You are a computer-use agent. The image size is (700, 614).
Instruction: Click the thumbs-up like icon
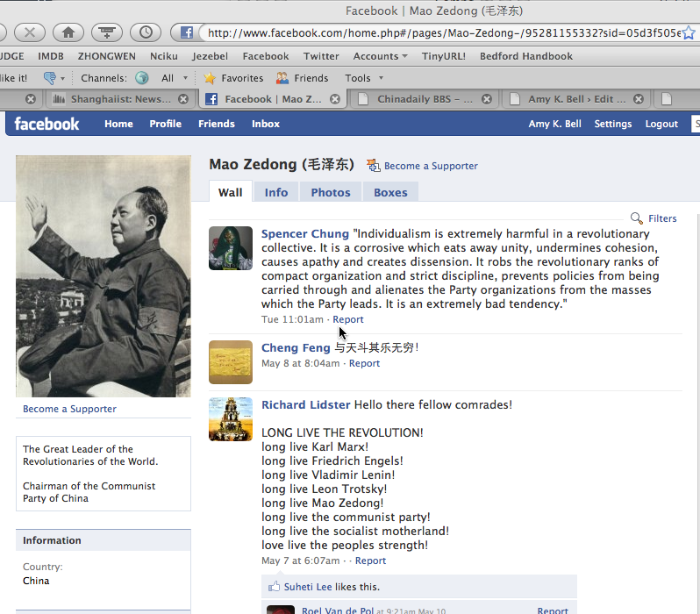274,586
